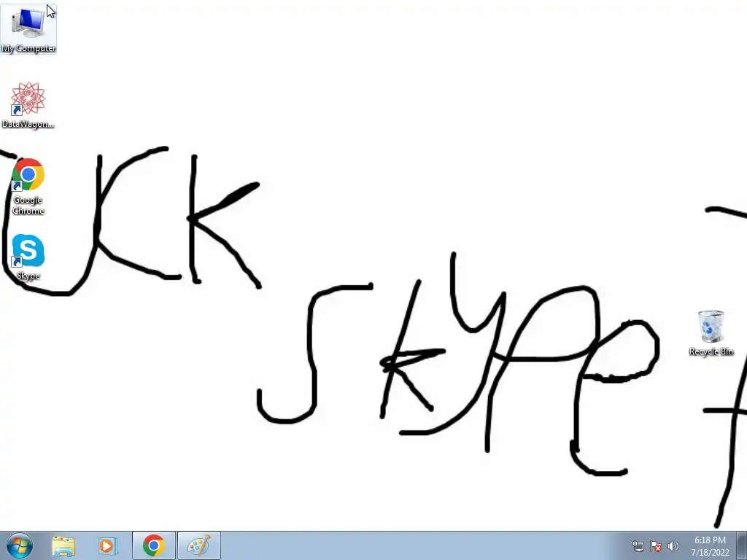Open the DataWagon desktop shortcut
The image size is (747, 560).
28,105
